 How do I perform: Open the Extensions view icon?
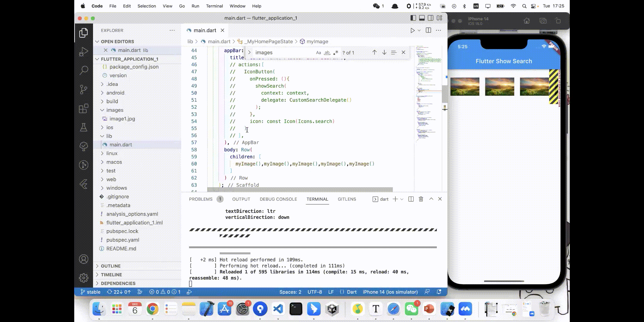[84, 109]
